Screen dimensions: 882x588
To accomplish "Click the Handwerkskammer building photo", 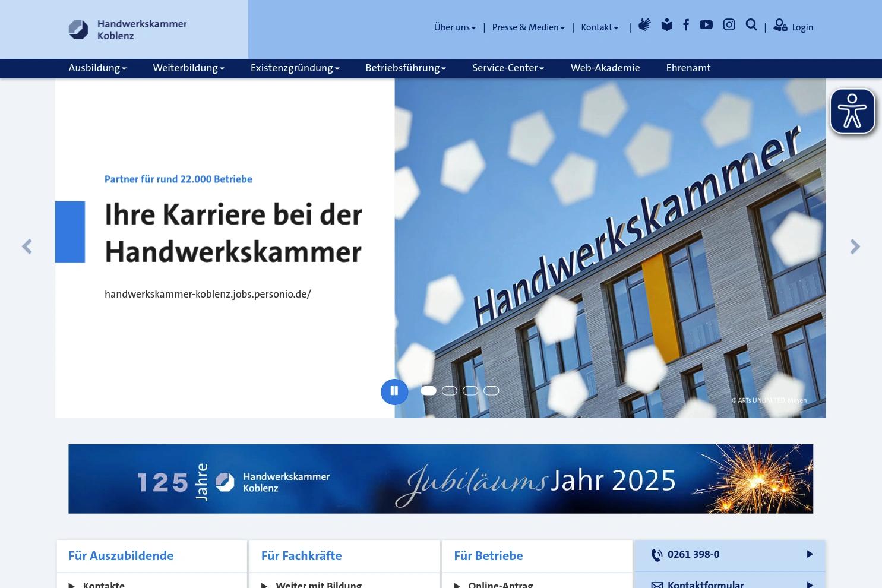I will [x=610, y=248].
